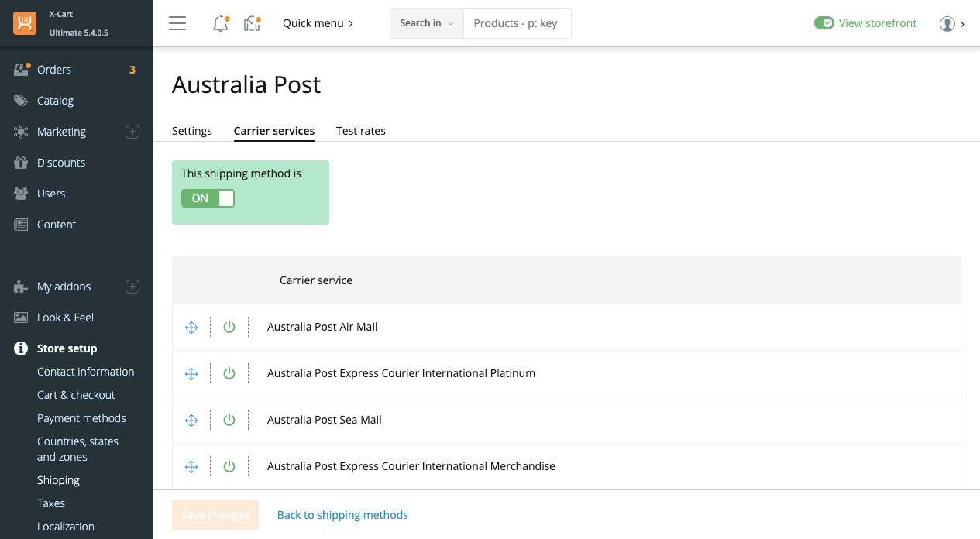Toggle the View storefront switch

(x=824, y=23)
